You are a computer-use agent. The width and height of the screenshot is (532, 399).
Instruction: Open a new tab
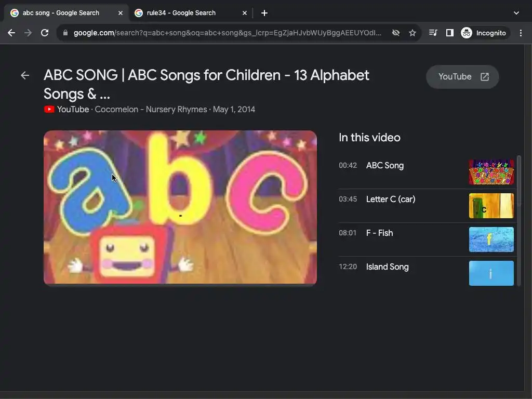[264, 13]
